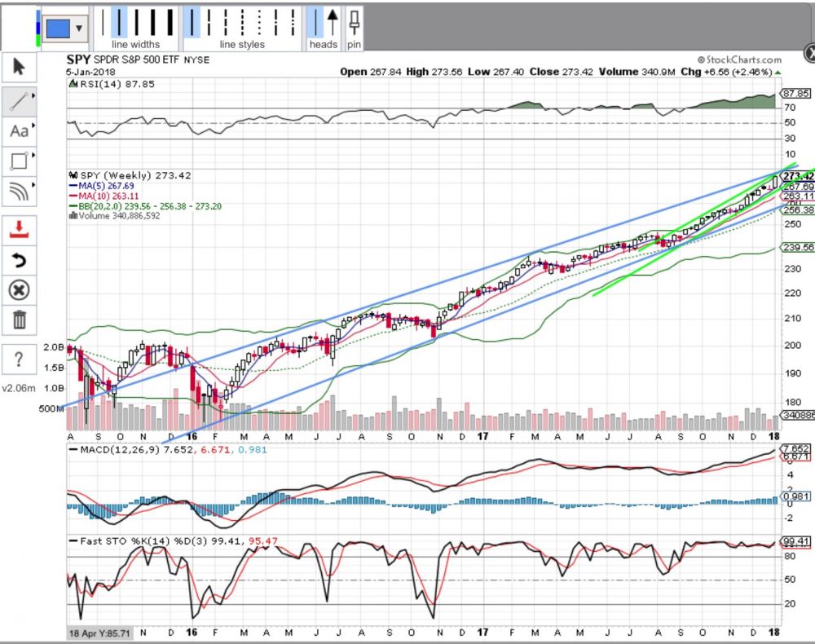Delete annotations with the trash can
The width and height of the screenshot is (815, 644).
coord(20,319)
